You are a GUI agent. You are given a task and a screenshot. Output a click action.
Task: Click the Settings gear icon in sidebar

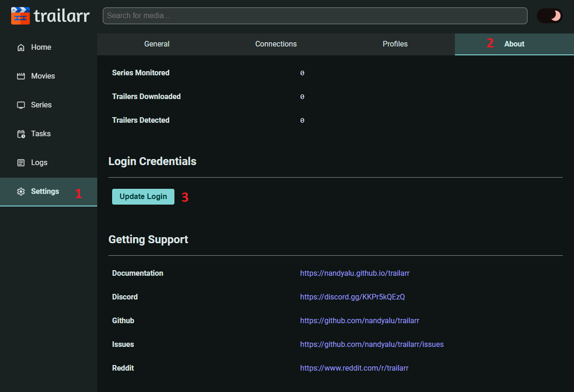tap(21, 192)
